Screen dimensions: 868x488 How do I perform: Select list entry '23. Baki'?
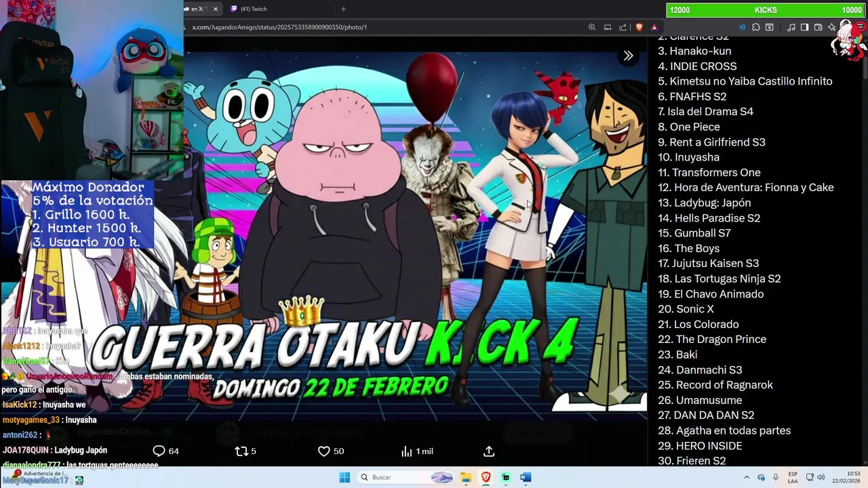[x=677, y=354]
